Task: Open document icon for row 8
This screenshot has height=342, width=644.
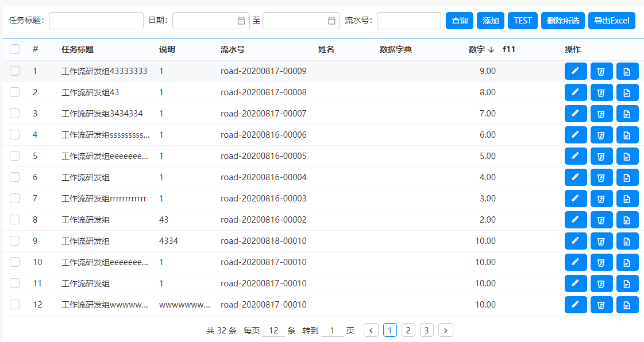Action: click(627, 220)
